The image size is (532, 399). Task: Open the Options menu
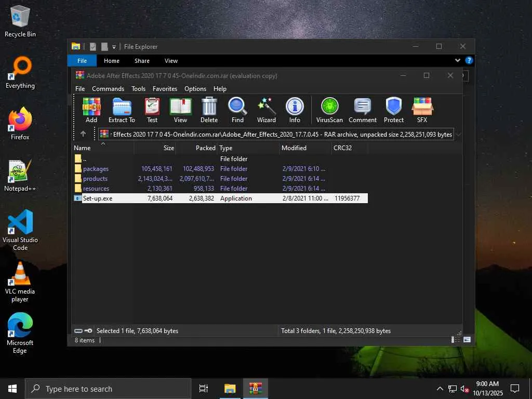[x=195, y=88]
